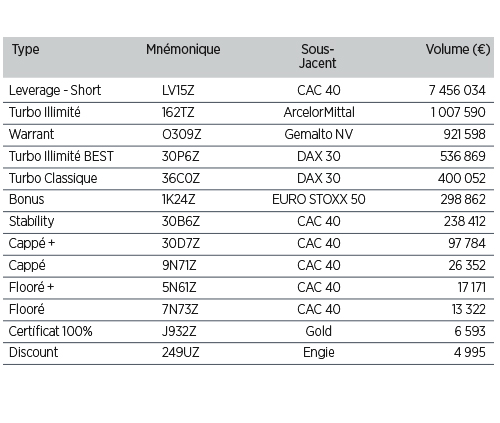
Task: Click the Warrant type cell
Action: coord(31,134)
